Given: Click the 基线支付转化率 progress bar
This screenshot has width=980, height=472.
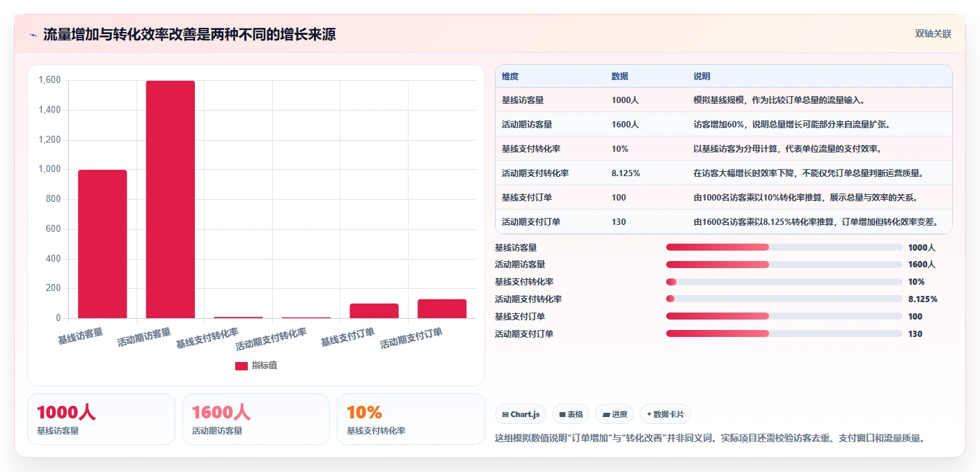Looking at the screenshot, I should [784, 282].
